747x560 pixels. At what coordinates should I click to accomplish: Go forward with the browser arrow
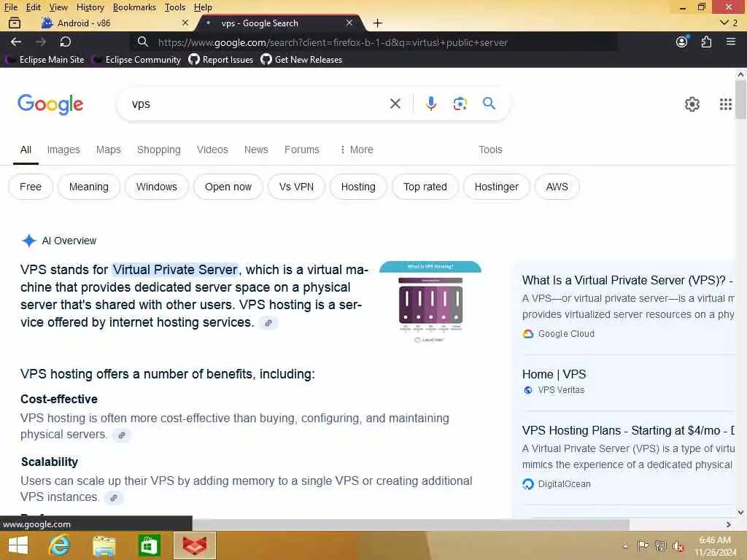click(41, 42)
